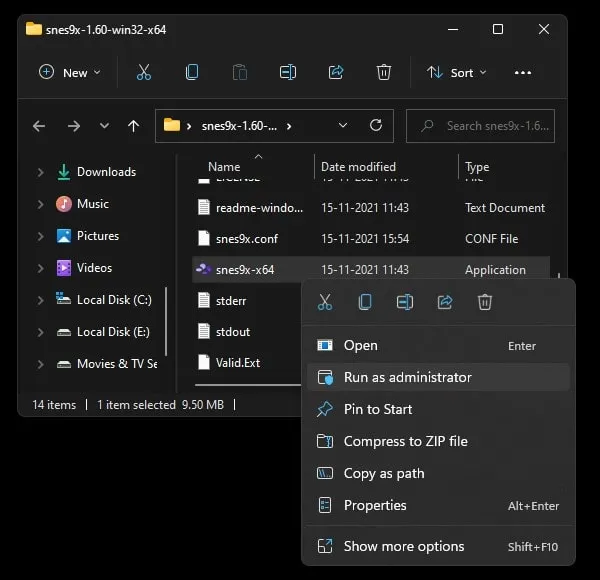Choose Pin to Start
The height and width of the screenshot is (580, 600).
[439, 409]
